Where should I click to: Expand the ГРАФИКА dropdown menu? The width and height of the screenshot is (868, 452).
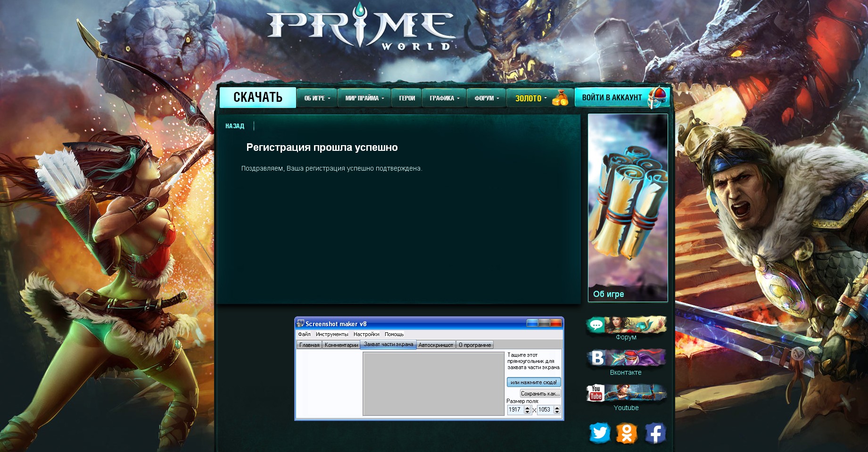pyautogui.click(x=444, y=98)
